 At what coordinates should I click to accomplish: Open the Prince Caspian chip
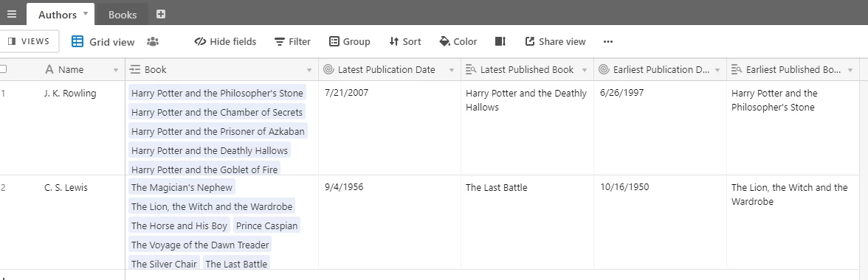(267, 225)
